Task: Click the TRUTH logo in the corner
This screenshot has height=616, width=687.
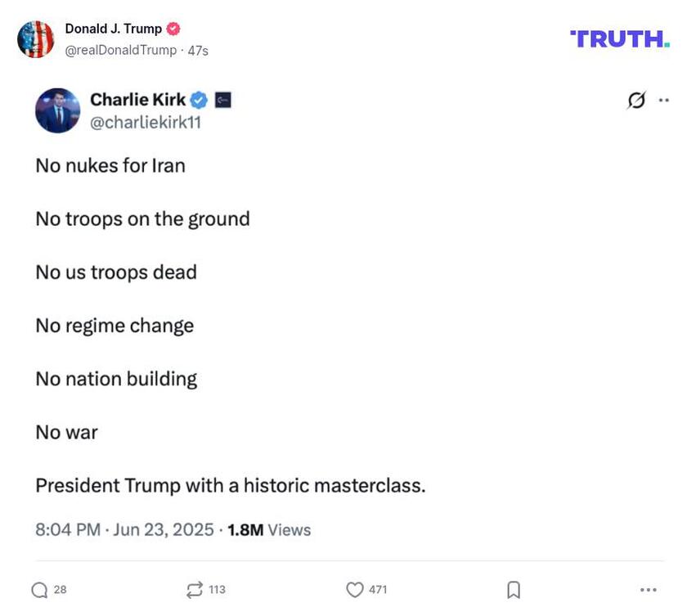Action: coord(621,36)
